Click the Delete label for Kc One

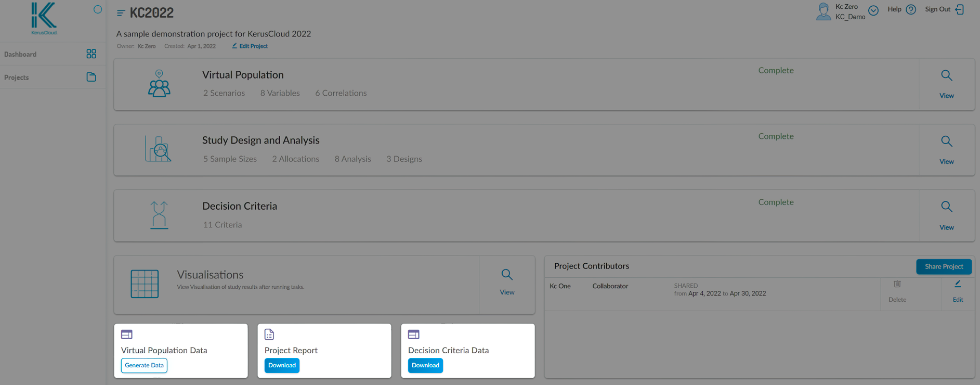click(897, 300)
